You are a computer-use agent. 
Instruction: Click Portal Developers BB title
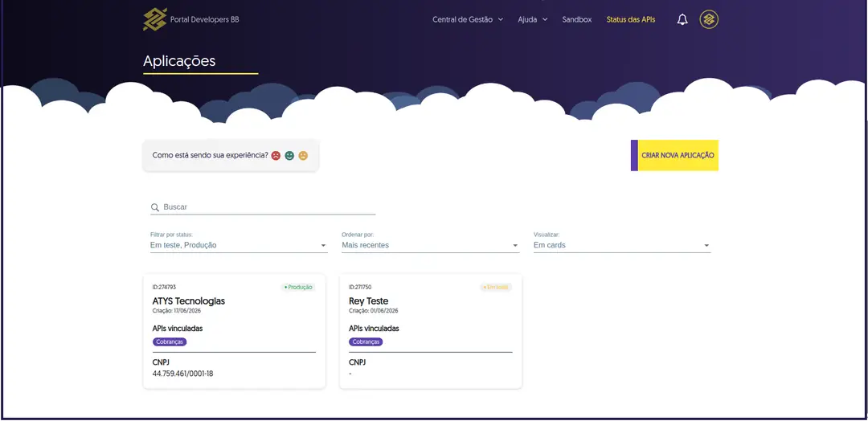(x=205, y=19)
